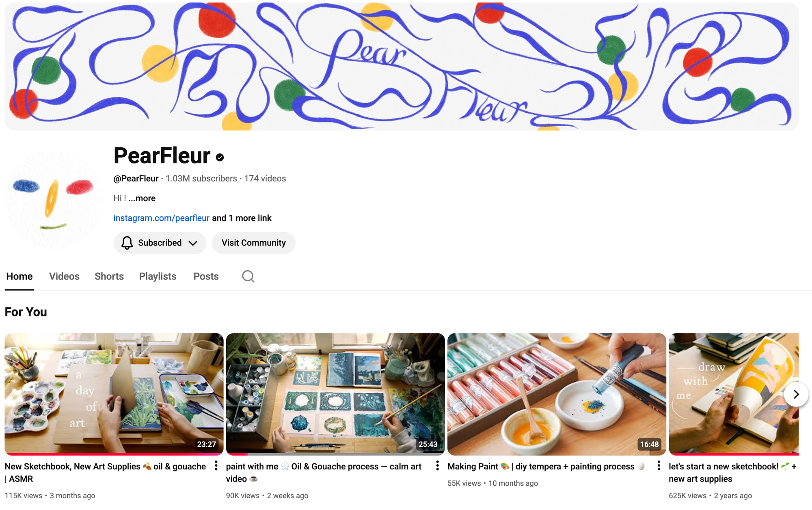Open 'let's start a new sketchbook' video title
The height and width of the screenshot is (510, 812).
[x=732, y=473]
